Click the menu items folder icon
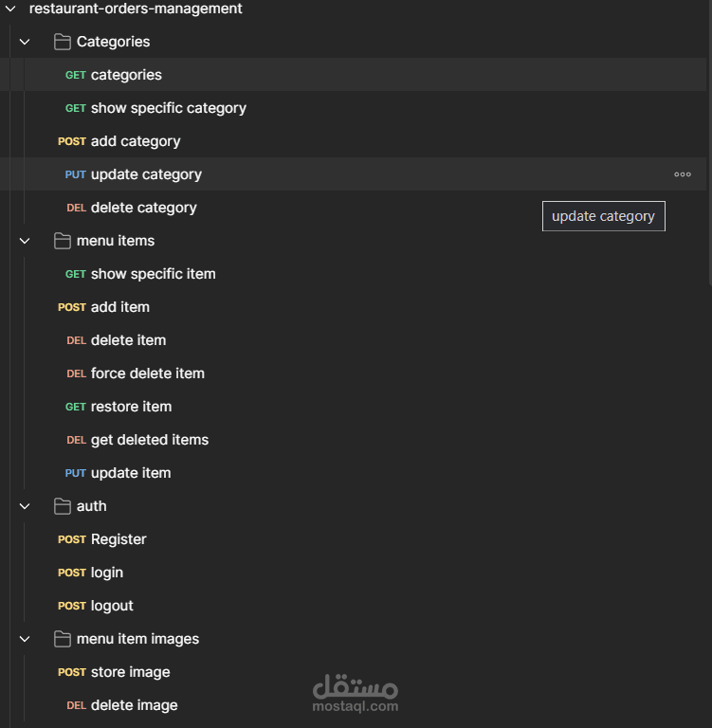The width and height of the screenshot is (712, 728). 63,241
